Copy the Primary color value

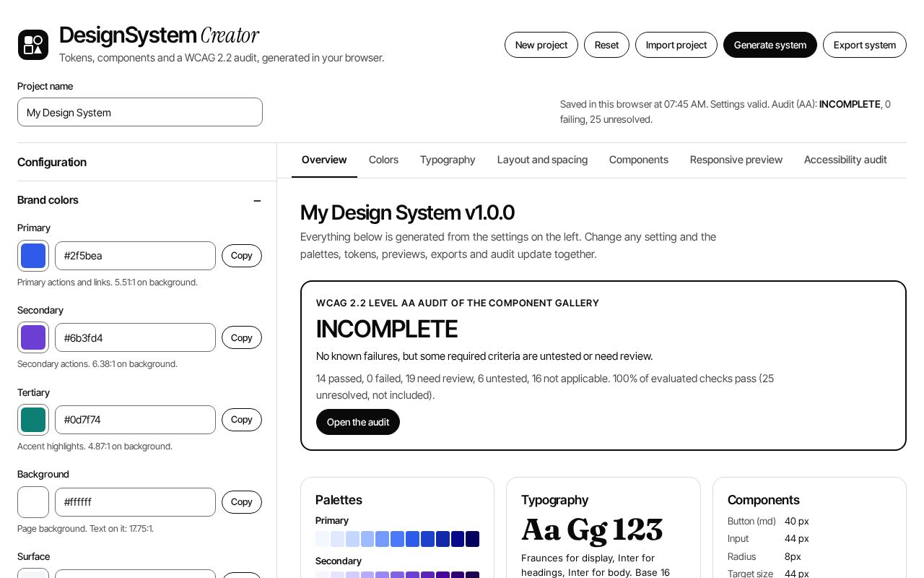(242, 256)
